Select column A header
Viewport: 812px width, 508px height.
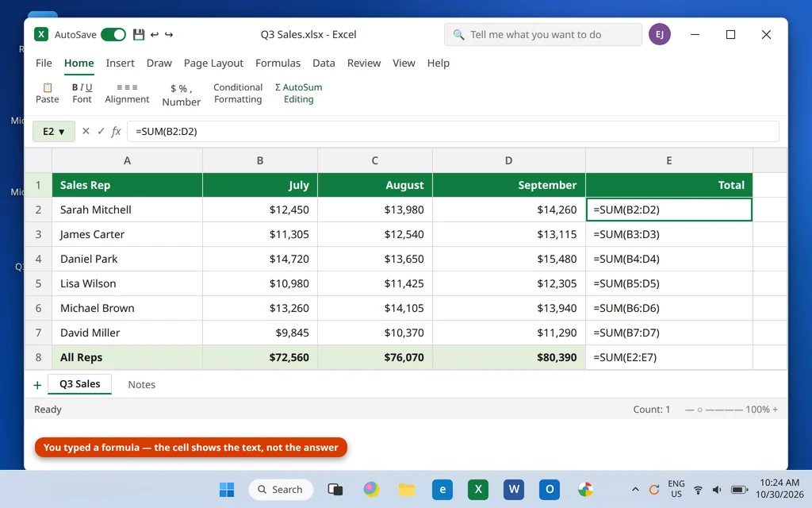pyautogui.click(x=127, y=160)
